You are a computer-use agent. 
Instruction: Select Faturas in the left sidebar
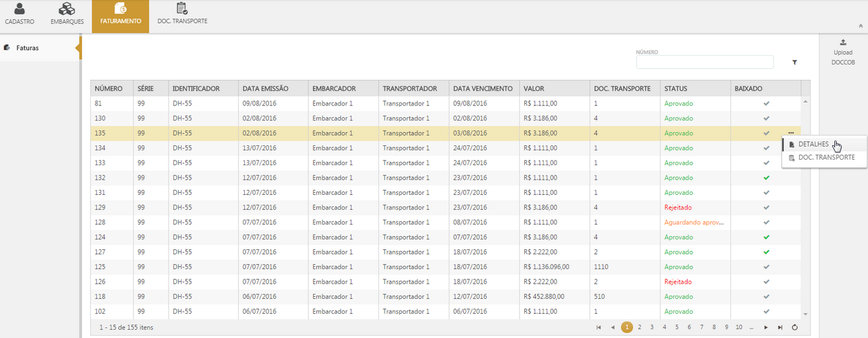(28, 48)
